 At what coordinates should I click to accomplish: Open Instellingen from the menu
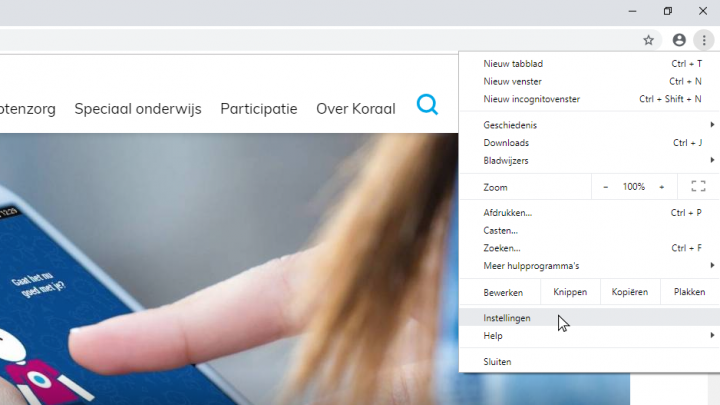coord(590,318)
